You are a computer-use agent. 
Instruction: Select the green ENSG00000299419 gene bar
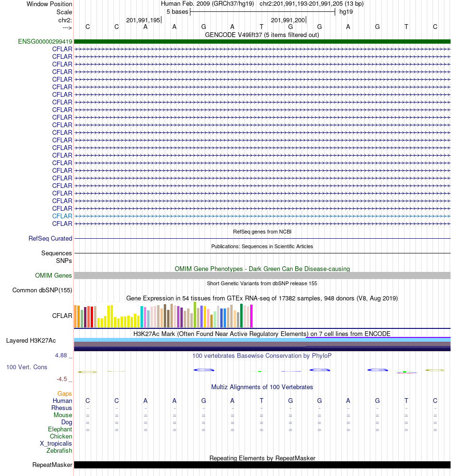point(262,42)
